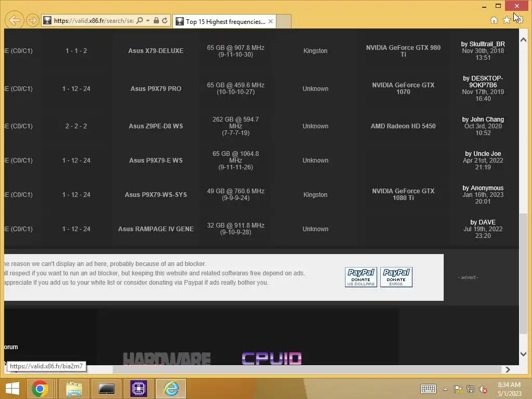Close the Top 15 Highest frequencies tab
This screenshot has height=399, width=532.
(x=270, y=21)
